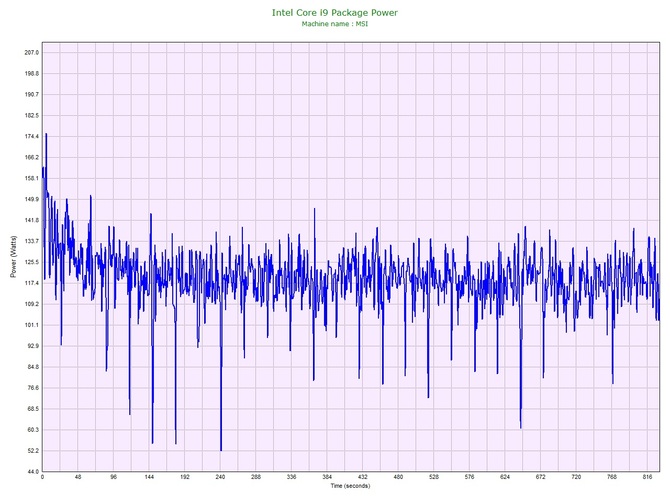
Task: Click the 52.2 power axis tick label
Action: coord(31,450)
